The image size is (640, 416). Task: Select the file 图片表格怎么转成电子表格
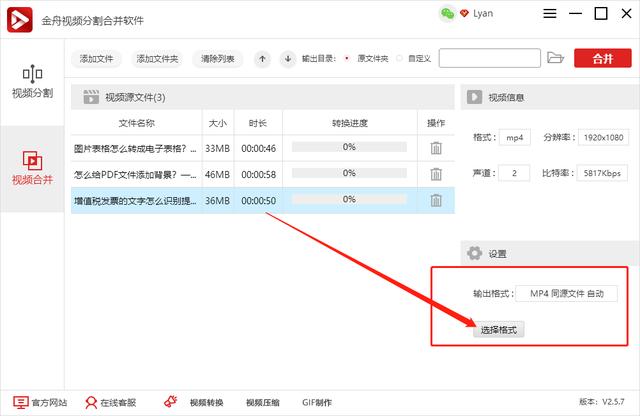(x=135, y=149)
